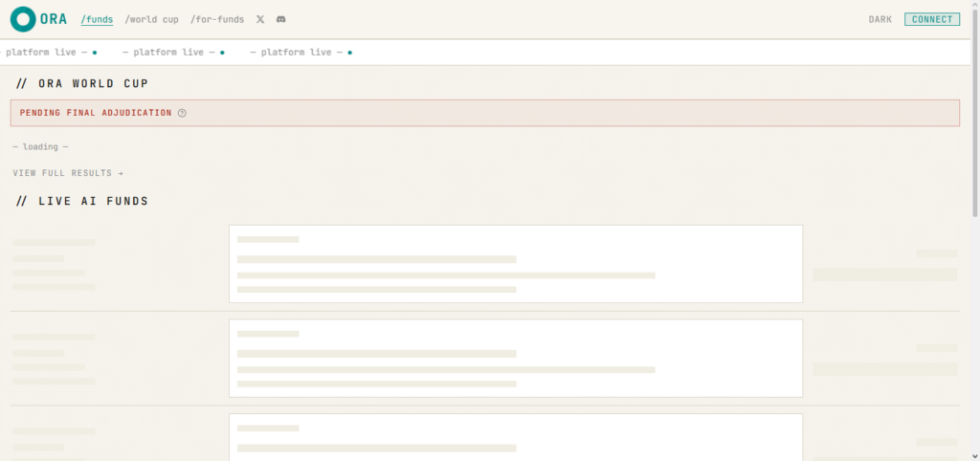Click the LIVE AI FUNDS heading
The height and width of the screenshot is (461, 980).
pos(82,201)
